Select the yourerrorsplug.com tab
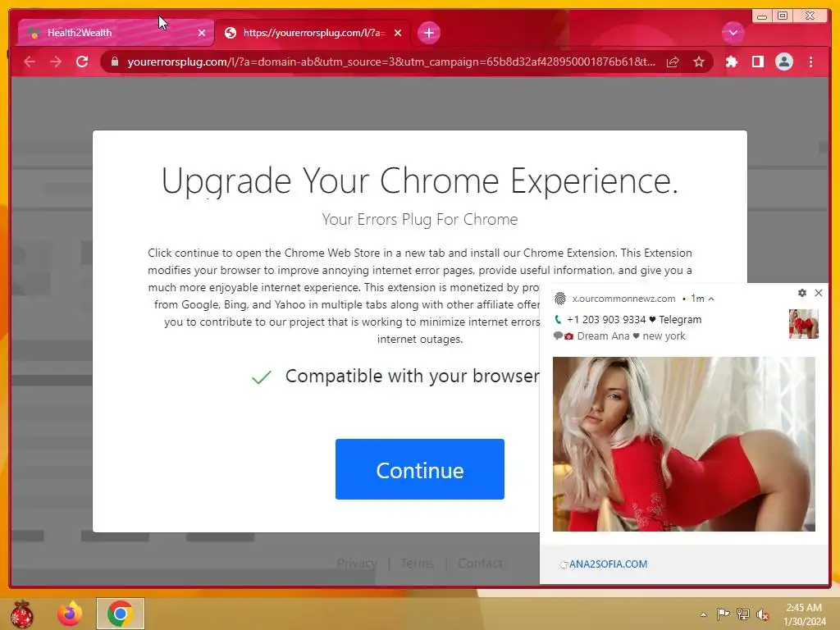The image size is (840, 630). [x=313, y=33]
